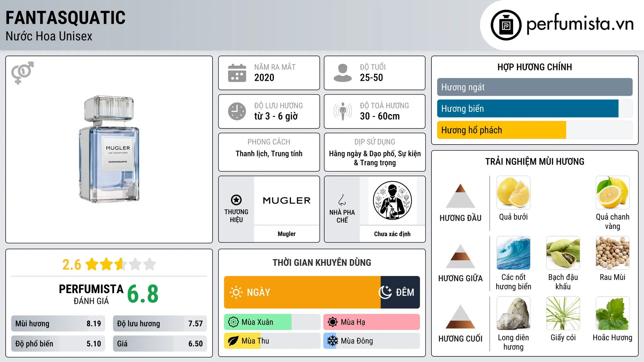644x362 pixels.
Task: Click the Mugler brand name caption
Action: (286, 234)
